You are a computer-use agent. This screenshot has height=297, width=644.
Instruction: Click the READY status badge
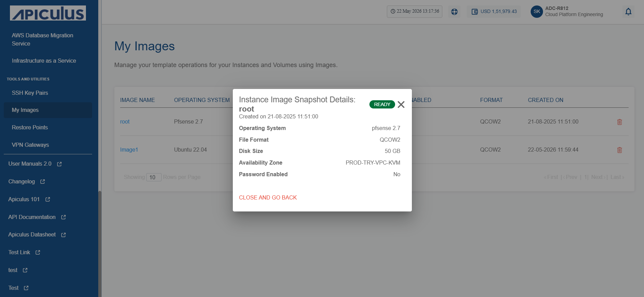click(x=382, y=104)
